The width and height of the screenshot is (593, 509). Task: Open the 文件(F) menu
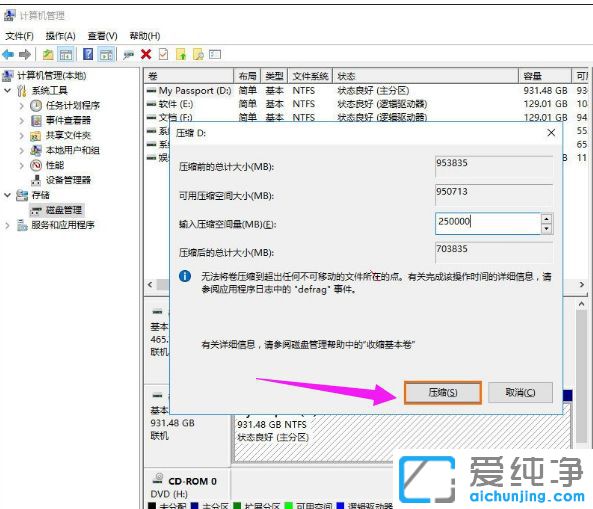19,36
